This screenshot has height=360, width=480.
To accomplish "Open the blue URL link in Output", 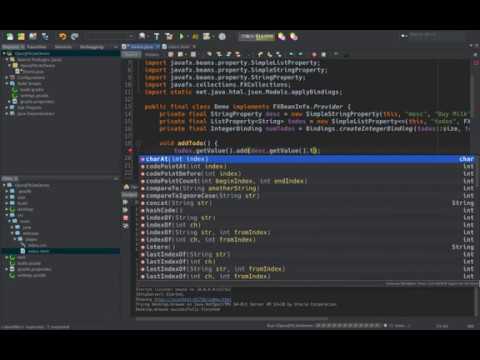I will [x=193, y=299].
